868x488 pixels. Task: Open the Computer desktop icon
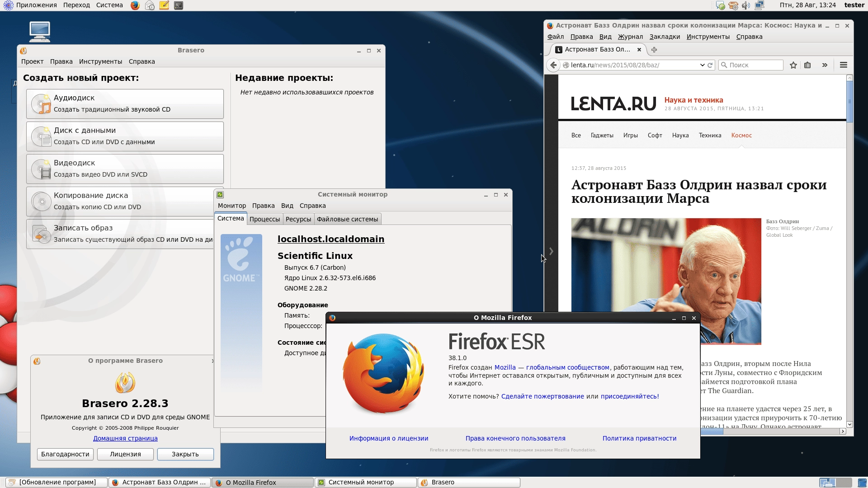[40, 32]
